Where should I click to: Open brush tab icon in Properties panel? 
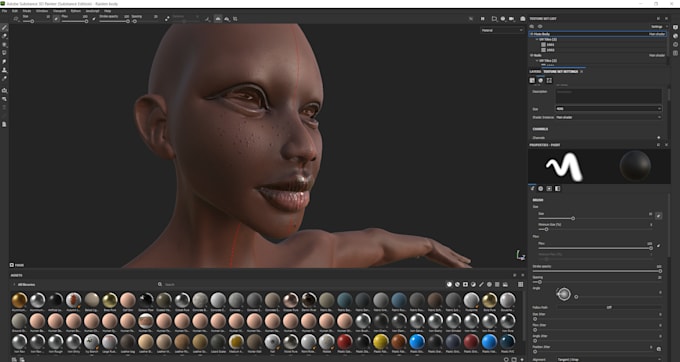pos(533,189)
